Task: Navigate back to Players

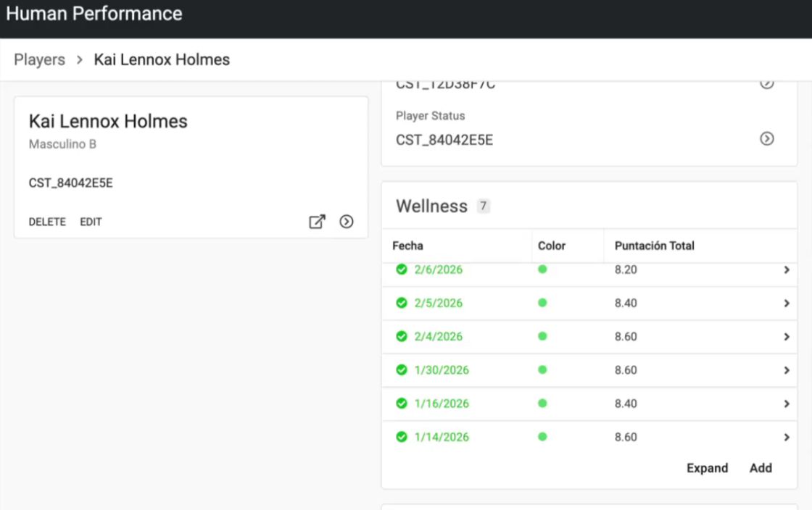Action: point(39,59)
